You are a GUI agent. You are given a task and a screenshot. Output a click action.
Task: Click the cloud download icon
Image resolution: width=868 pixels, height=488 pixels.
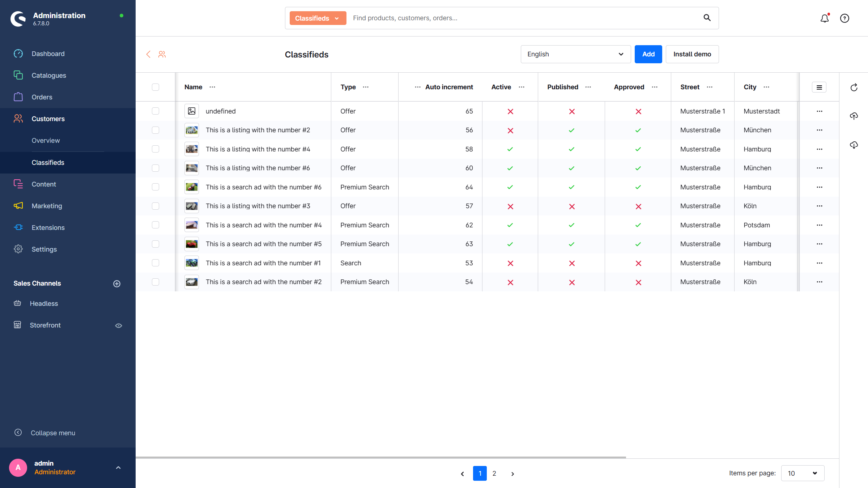(x=854, y=145)
